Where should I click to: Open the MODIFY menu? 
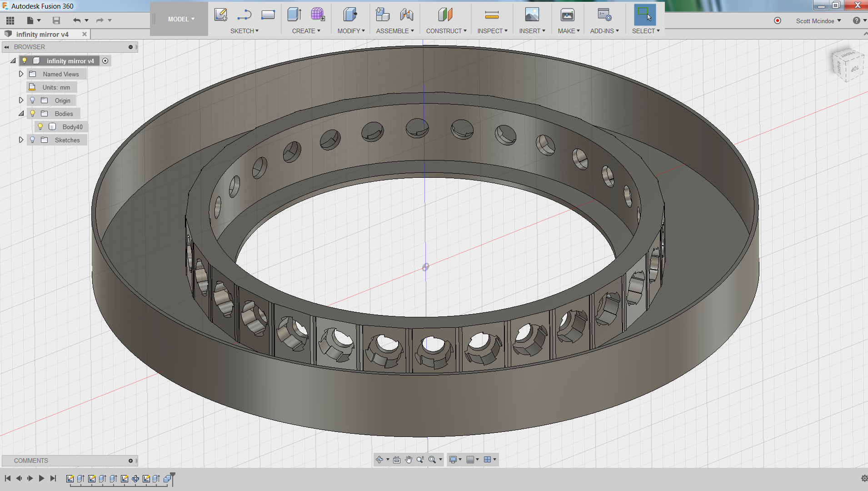coord(351,31)
